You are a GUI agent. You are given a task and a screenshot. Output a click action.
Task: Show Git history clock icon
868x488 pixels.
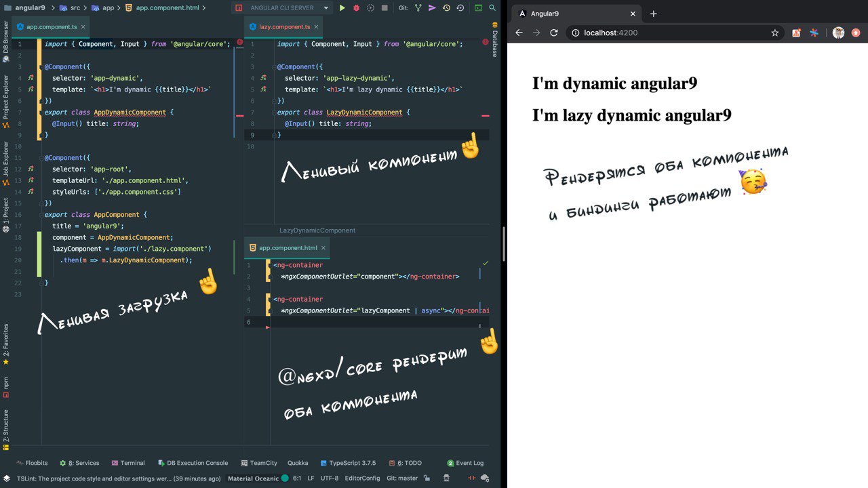446,8
